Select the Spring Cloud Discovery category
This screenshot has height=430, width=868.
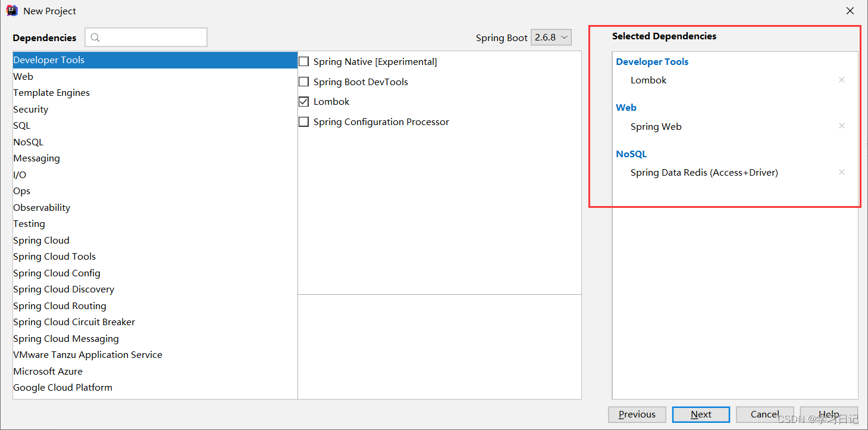(155, 289)
